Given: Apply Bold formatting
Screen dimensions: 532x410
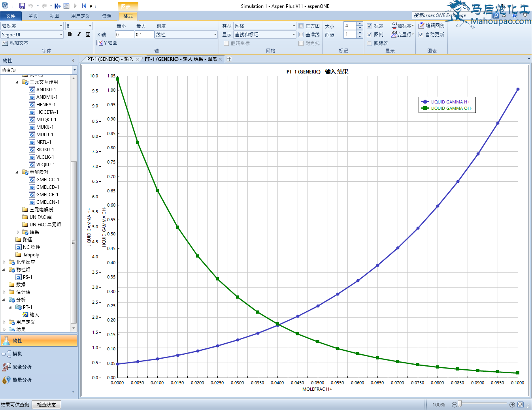Looking at the screenshot, I should 70,34.
